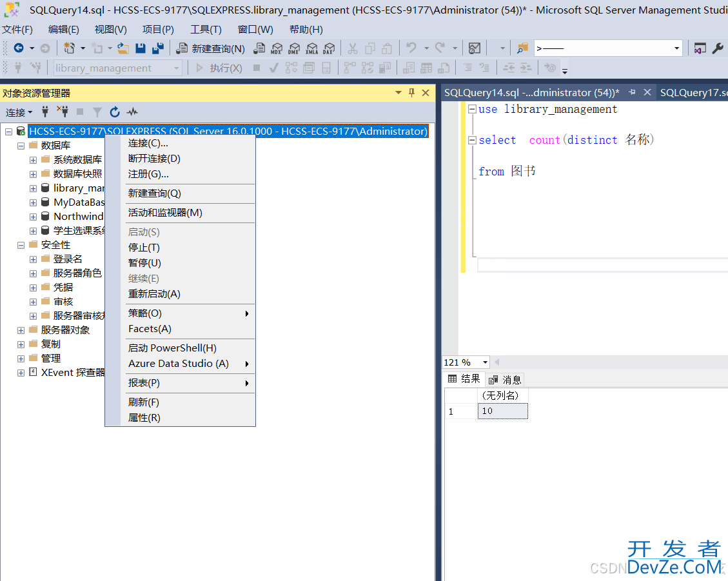Switch to the SQLQuery17 tab

[693, 93]
